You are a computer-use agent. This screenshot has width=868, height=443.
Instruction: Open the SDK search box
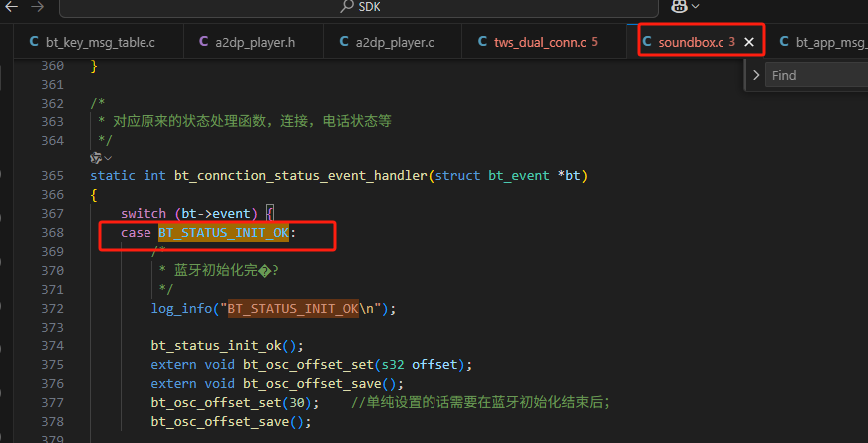coord(359,7)
